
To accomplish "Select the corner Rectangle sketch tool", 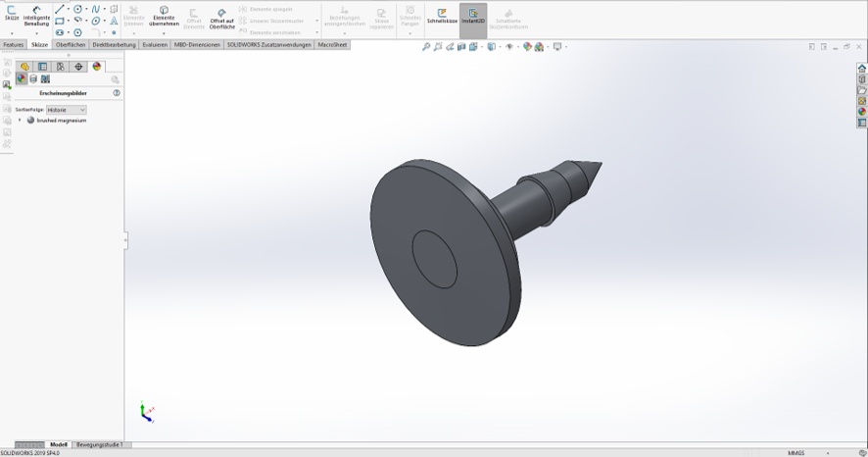I will 60,21.
